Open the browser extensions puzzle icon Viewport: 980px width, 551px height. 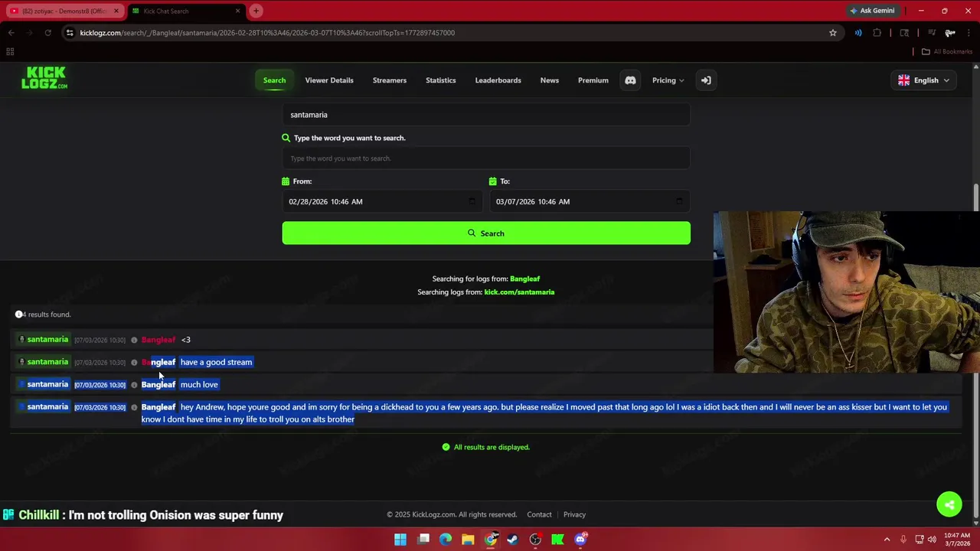tap(877, 33)
